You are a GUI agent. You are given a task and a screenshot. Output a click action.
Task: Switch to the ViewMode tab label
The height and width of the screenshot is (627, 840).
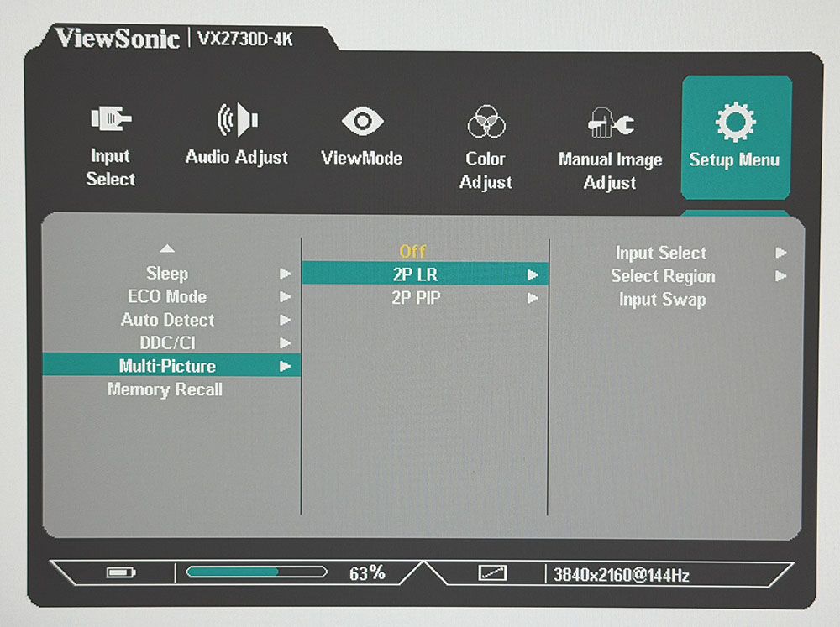[x=361, y=158]
